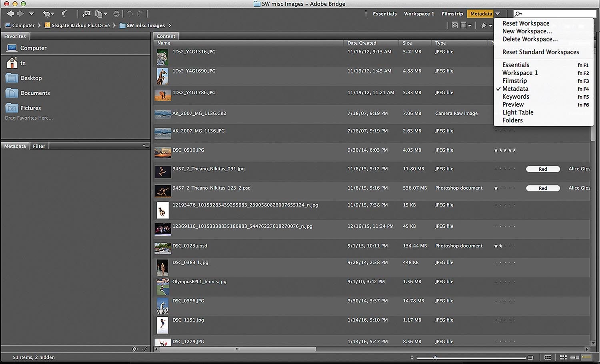
Task: Open the Get Photos from Camera tool
Action: coord(86,14)
